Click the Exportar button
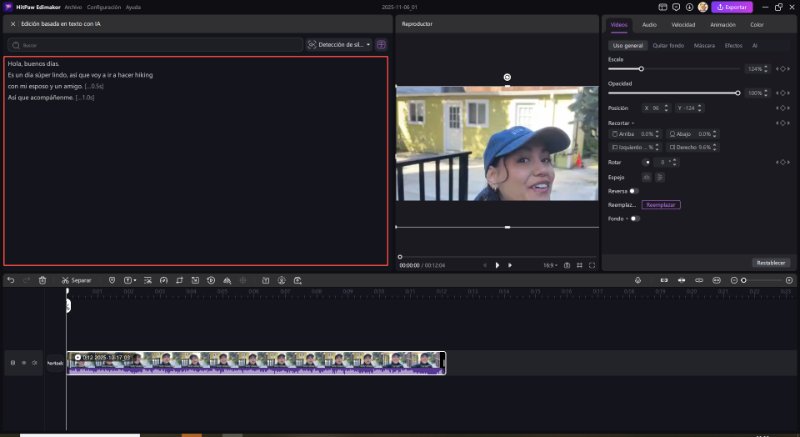The height and width of the screenshot is (437, 800). tap(731, 7)
